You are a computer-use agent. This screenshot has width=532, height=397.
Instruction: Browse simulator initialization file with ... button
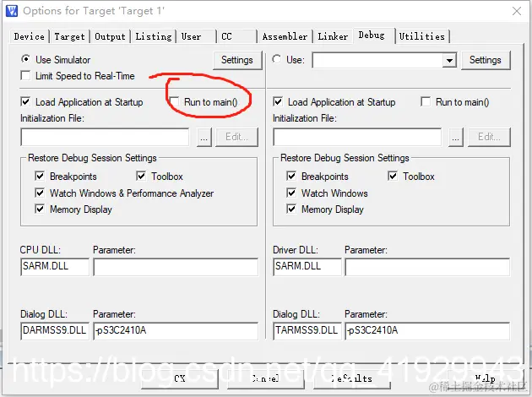pyautogui.click(x=204, y=137)
